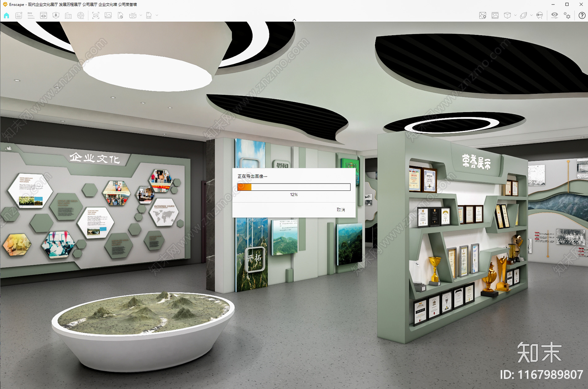Viewport: 588px width, 389px height.
Task: Open visual settings eye icon
Action: tap(555, 15)
